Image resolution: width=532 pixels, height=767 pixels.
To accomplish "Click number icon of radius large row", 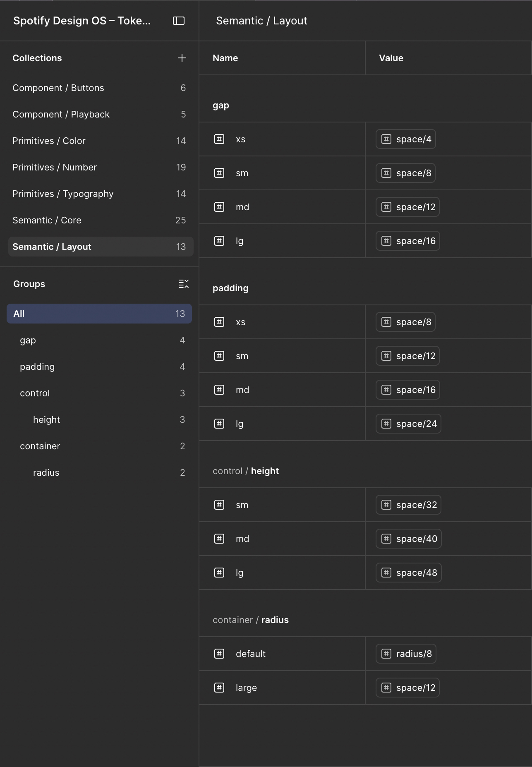I will (x=219, y=688).
